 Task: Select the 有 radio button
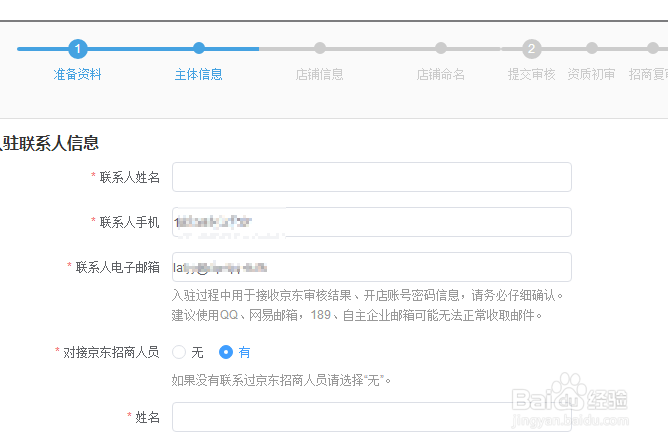point(226,352)
